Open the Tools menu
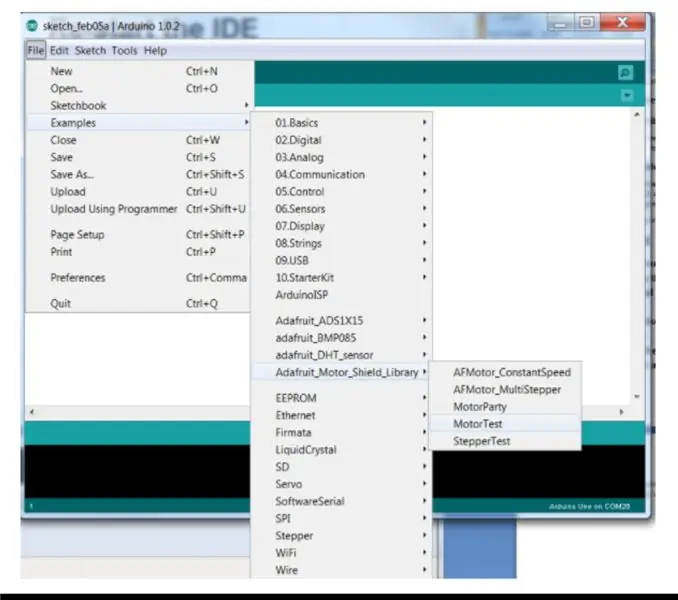The image size is (678, 600). (125, 51)
